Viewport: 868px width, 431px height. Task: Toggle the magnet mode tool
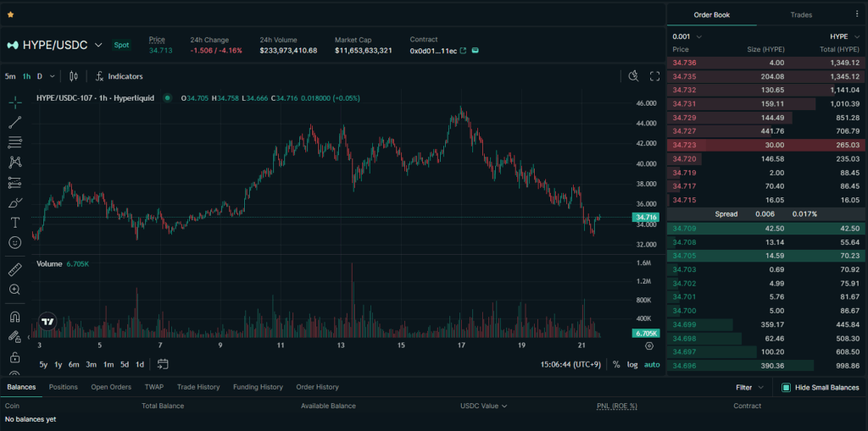(15, 317)
